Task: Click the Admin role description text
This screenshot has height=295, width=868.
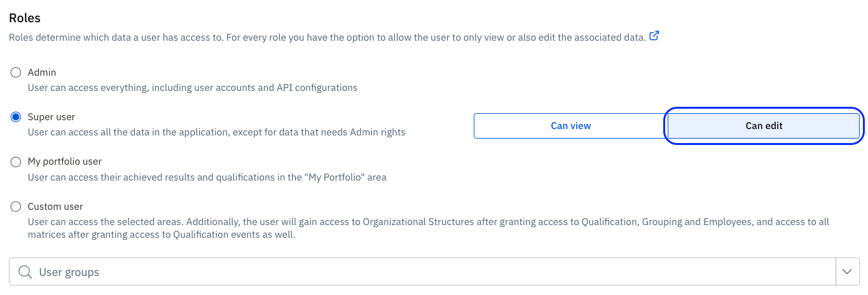Action: tap(192, 88)
